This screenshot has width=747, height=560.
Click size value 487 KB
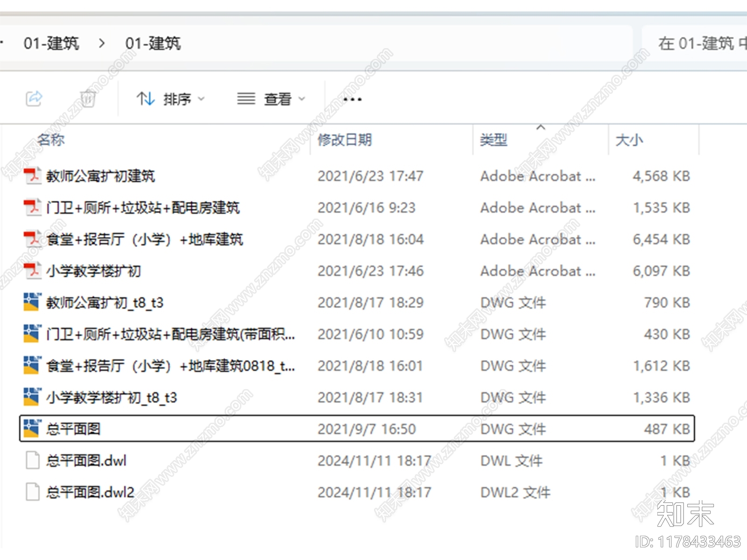[x=667, y=429]
